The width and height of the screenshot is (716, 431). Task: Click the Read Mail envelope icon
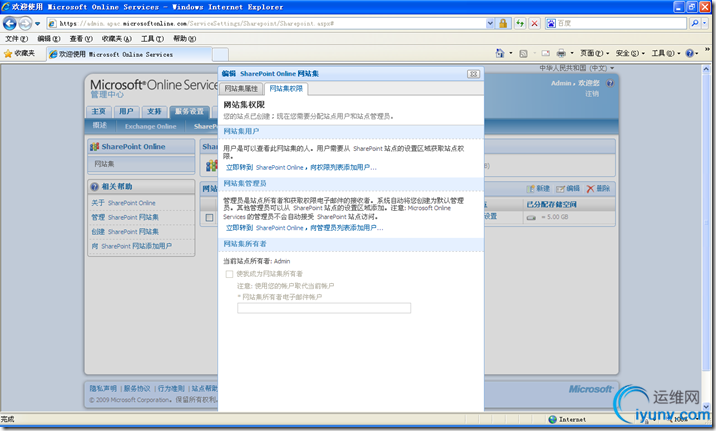545,53
